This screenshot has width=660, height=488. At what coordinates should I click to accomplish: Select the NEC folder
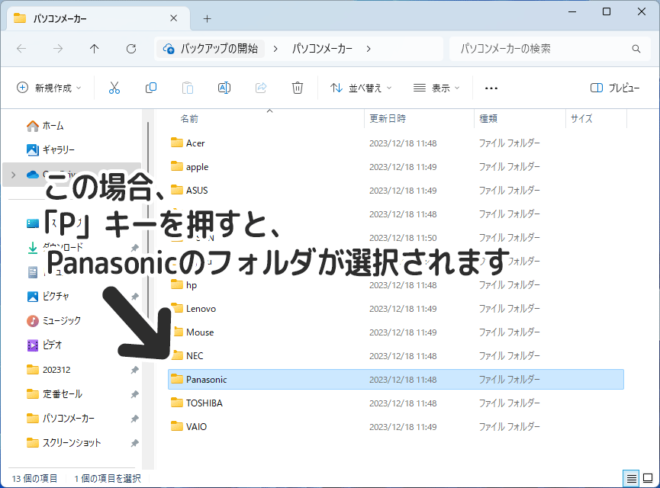tap(396, 356)
